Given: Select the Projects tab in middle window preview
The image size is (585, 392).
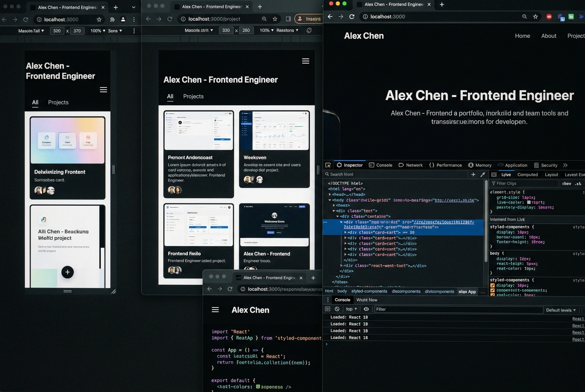Looking at the screenshot, I should pos(193,96).
